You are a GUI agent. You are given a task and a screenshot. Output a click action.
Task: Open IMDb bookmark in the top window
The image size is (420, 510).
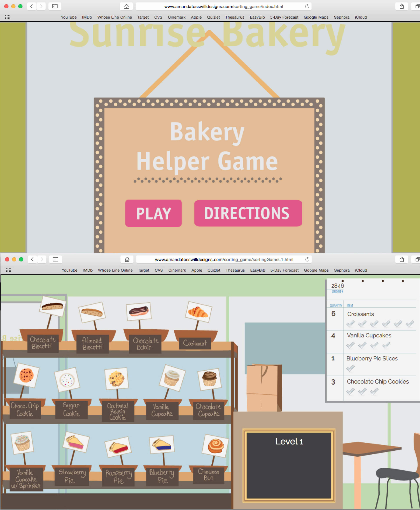coord(87,17)
